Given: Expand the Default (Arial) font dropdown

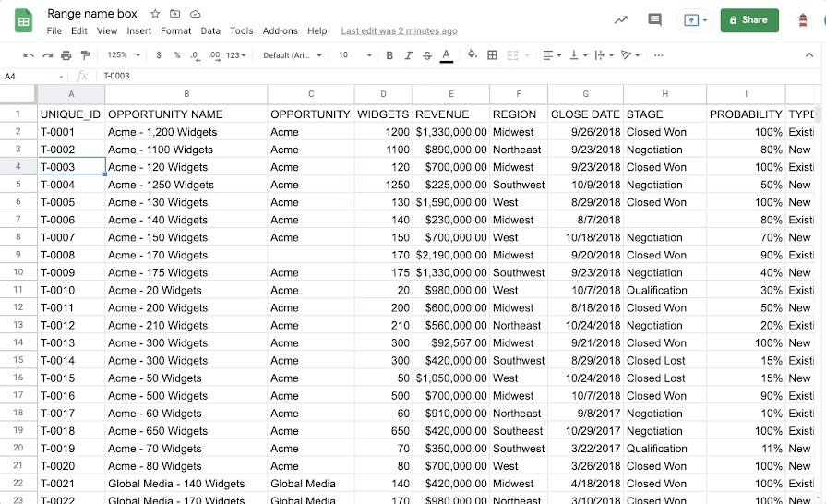Looking at the screenshot, I should (293, 54).
